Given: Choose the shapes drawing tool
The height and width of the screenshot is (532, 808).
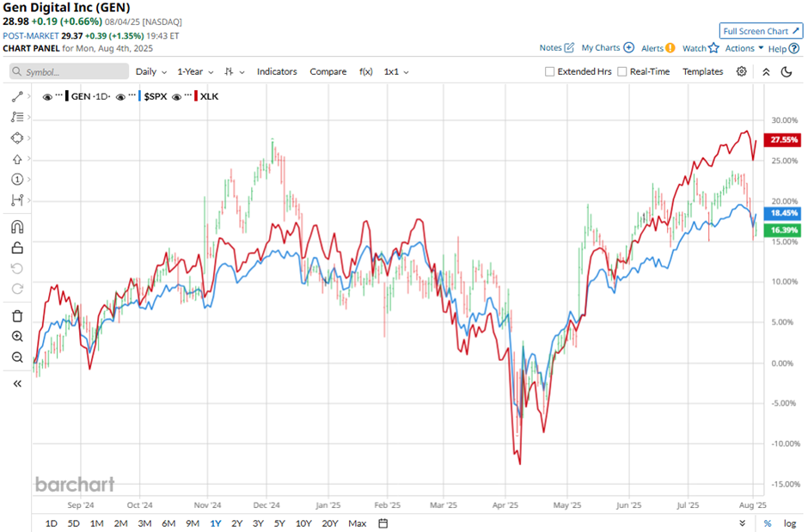Looking at the screenshot, I should pyautogui.click(x=17, y=138).
